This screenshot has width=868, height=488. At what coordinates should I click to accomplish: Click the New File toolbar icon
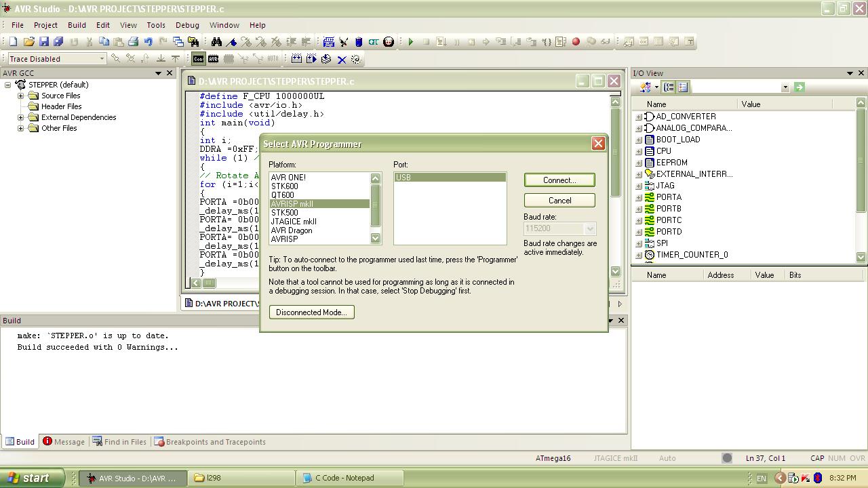[14, 41]
